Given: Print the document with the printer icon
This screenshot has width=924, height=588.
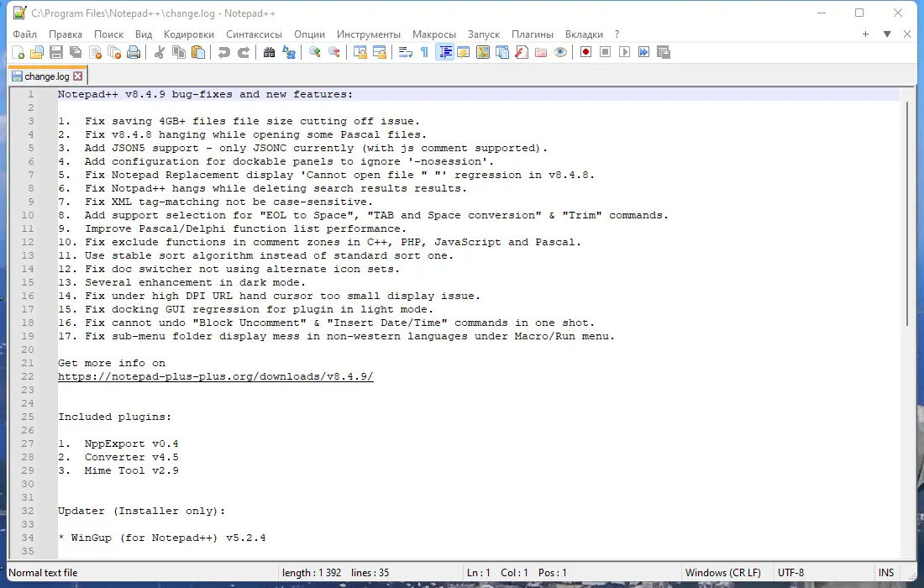Looking at the screenshot, I should coord(134,52).
